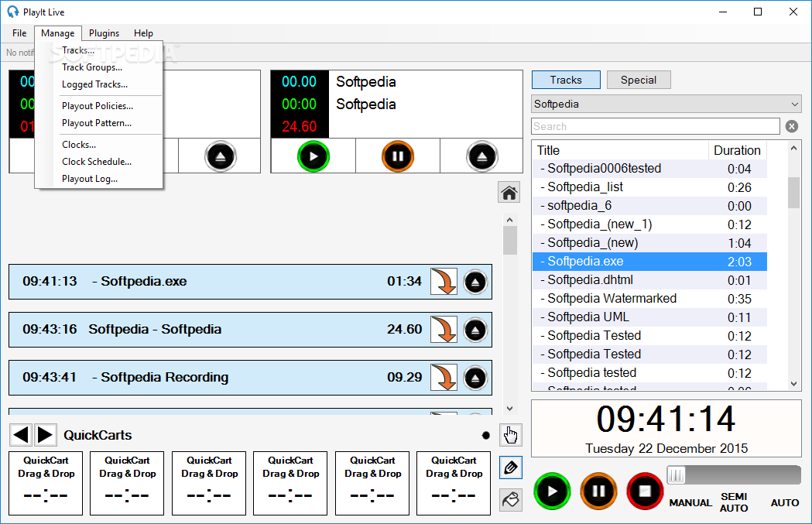This screenshot has height=524, width=812.
Task: Select track softpedia_6
Action: pyautogui.click(x=650, y=206)
